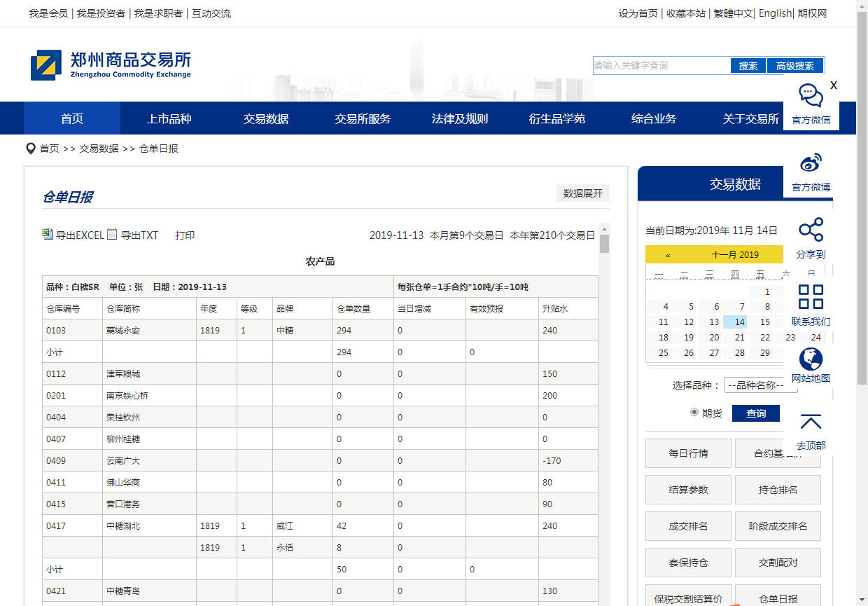Screen dimensions: 868x606
Task: Open the 网站地图 globe icon
Action: 811,359
